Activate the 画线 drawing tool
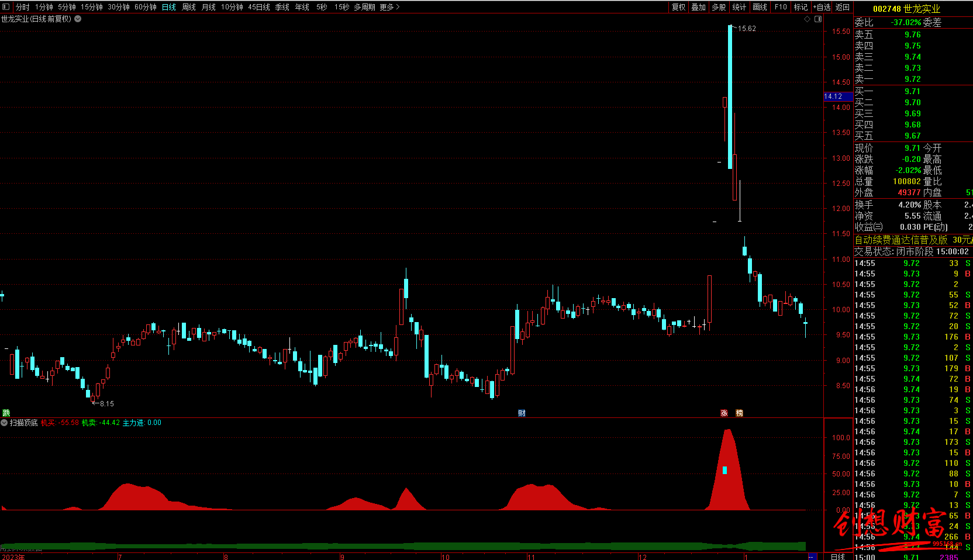973x560 pixels. tap(760, 7)
